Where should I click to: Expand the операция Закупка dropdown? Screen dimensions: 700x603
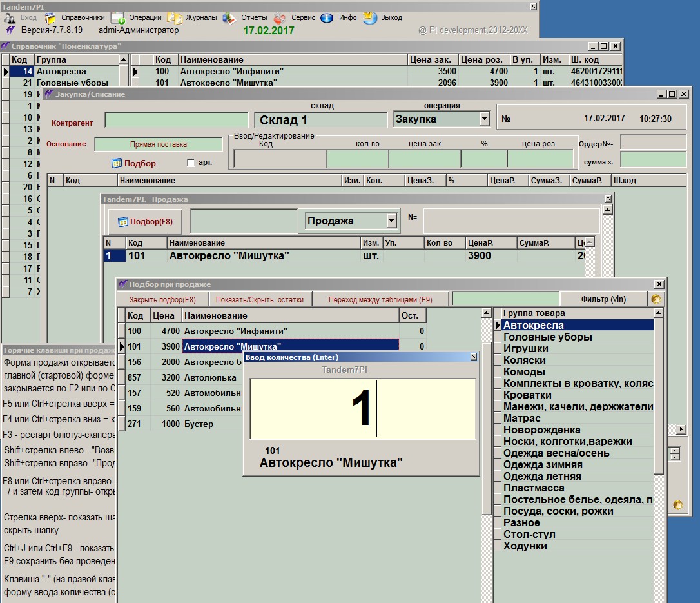pyautogui.click(x=484, y=119)
